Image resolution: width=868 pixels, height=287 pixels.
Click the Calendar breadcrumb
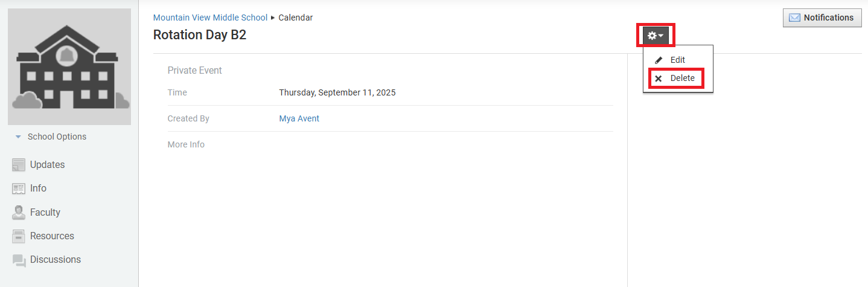click(296, 18)
